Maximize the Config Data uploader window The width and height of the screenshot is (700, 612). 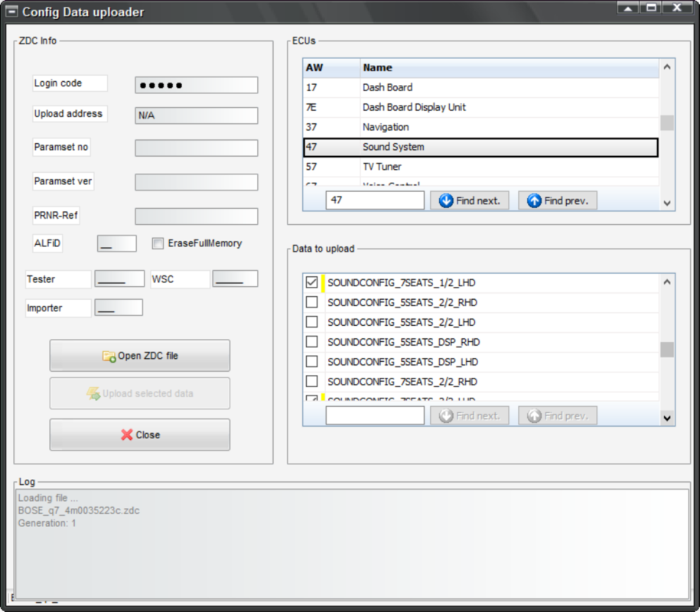coord(651,8)
